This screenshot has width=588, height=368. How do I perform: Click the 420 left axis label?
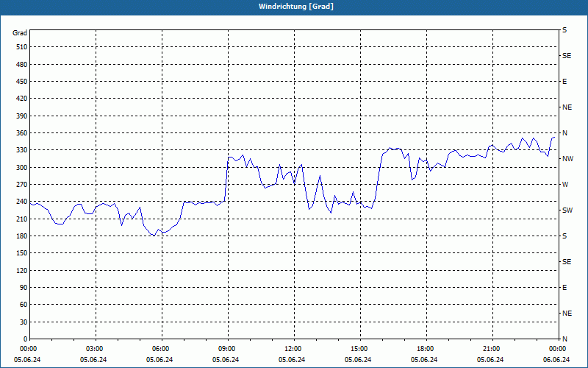point(22,99)
